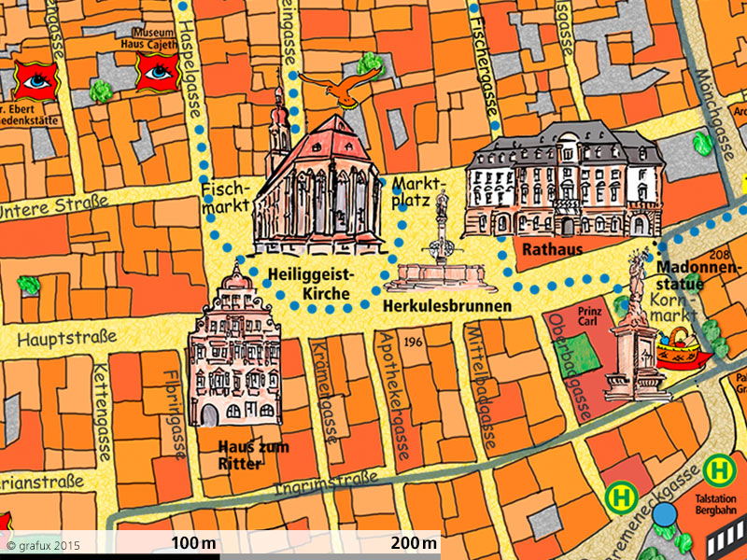747x560 pixels.
Task: Click the 'Fischmarkt' label
Action: point(225,197)
